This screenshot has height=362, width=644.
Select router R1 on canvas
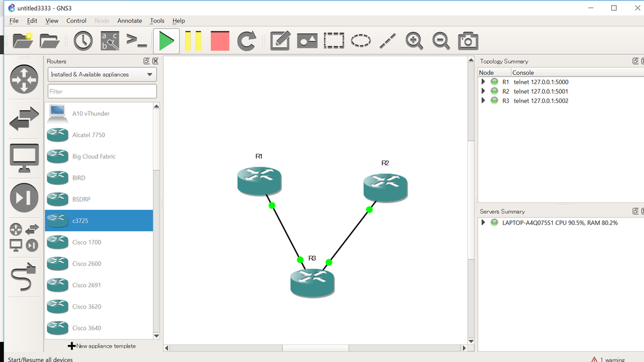259,180
